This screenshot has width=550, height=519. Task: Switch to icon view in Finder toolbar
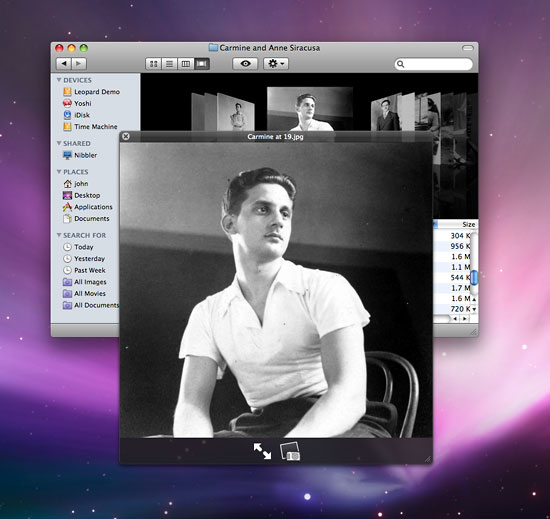tap(153, 63)
